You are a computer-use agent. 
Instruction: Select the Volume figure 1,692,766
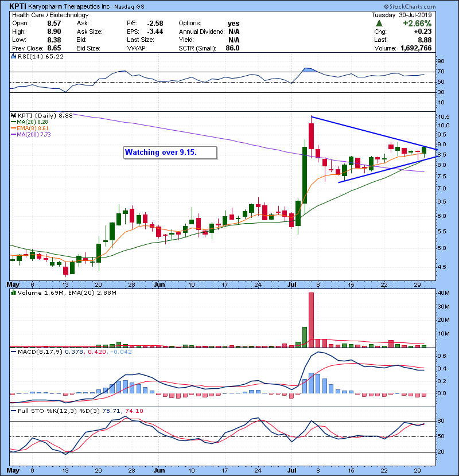[x=416, y=48]
